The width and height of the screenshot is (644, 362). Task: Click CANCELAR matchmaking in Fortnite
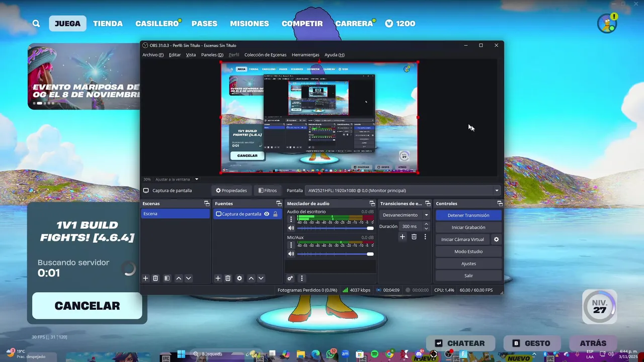pyautogui.click(x=87, y=306)
